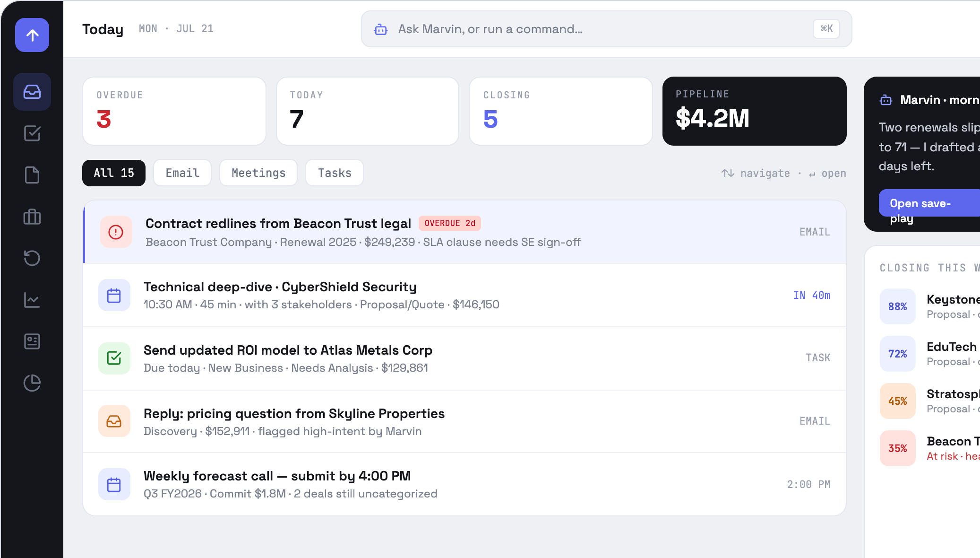Click the 'IN 40m' time label
This screenshot has width=980, height=558.
click(x=812, y=295)
